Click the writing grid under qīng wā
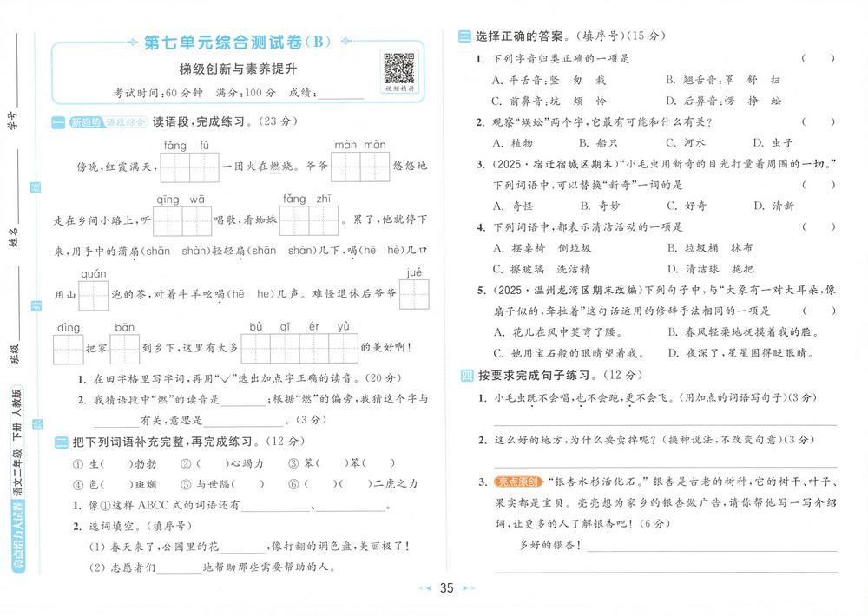 (182, 221)
